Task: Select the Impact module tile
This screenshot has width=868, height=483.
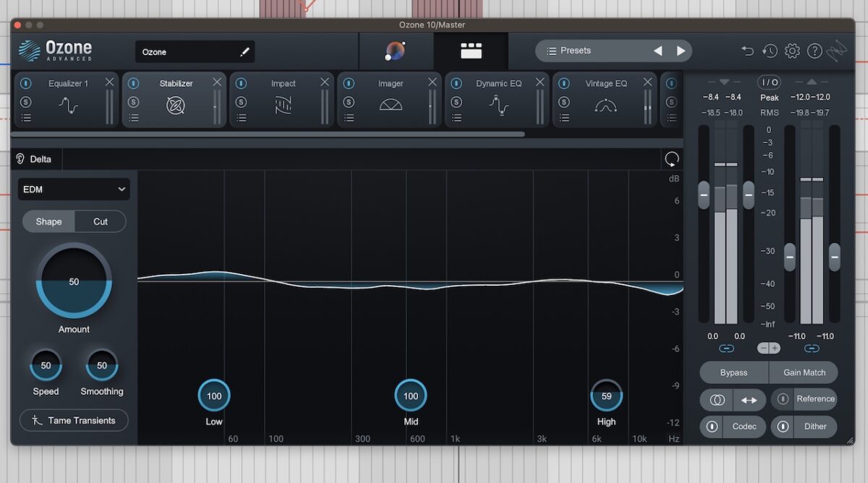Action: click(x=283, y=100)
